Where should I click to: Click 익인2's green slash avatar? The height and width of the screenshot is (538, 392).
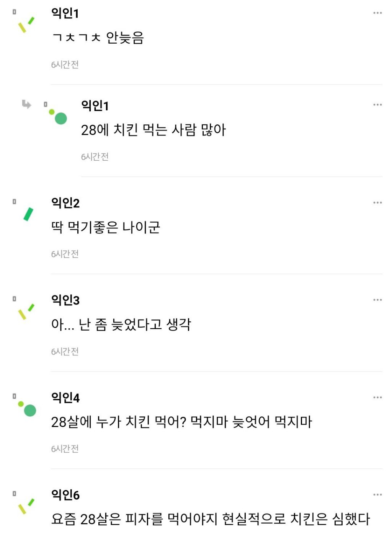[28, 214]
